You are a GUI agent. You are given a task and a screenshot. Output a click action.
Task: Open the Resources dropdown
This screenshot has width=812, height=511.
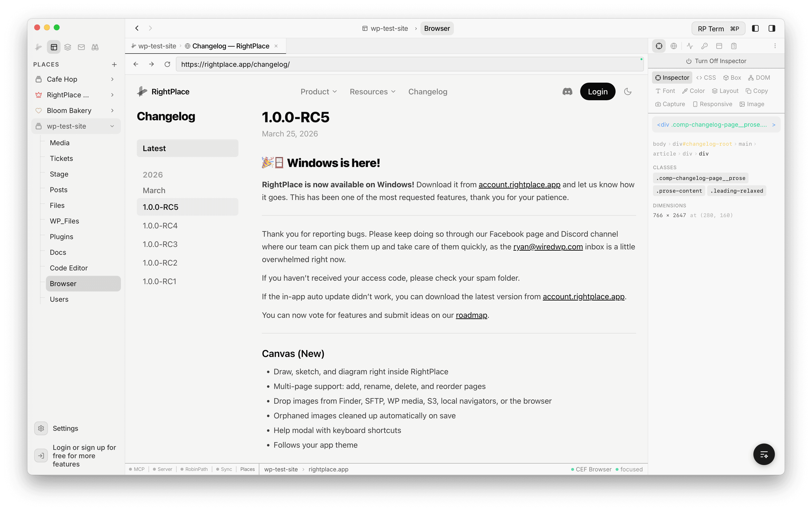point(372,91)
